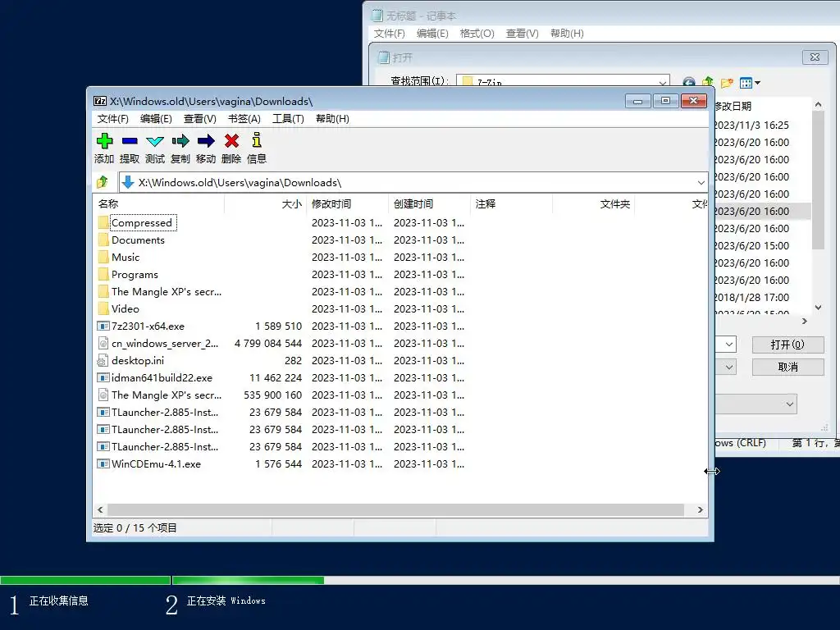Image resolution: width=840 pixels, height=630 pixels.
Task: Sort by 注释 column header
Action: (x=511, y=203)
